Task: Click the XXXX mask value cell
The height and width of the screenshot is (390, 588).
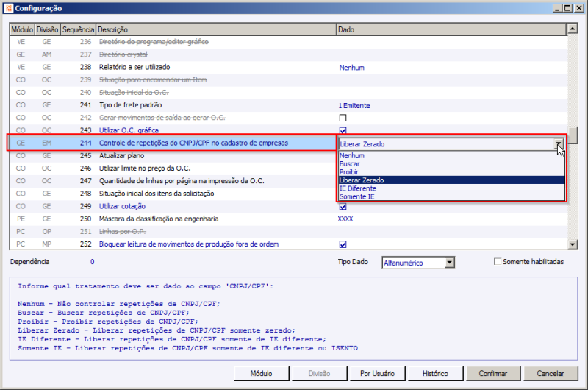Action: pyautogui.click(x=345, y=219)
